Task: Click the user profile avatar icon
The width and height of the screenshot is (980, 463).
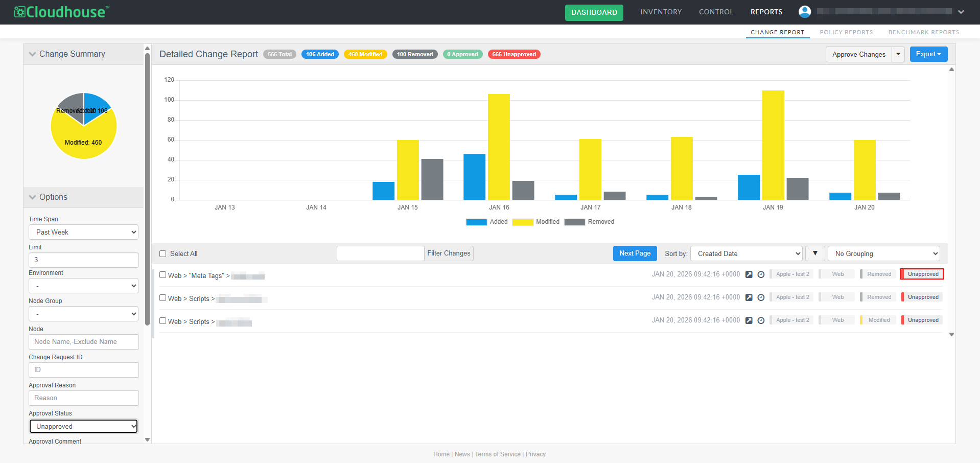Action: pyautogui.click(x=805, y=12)
